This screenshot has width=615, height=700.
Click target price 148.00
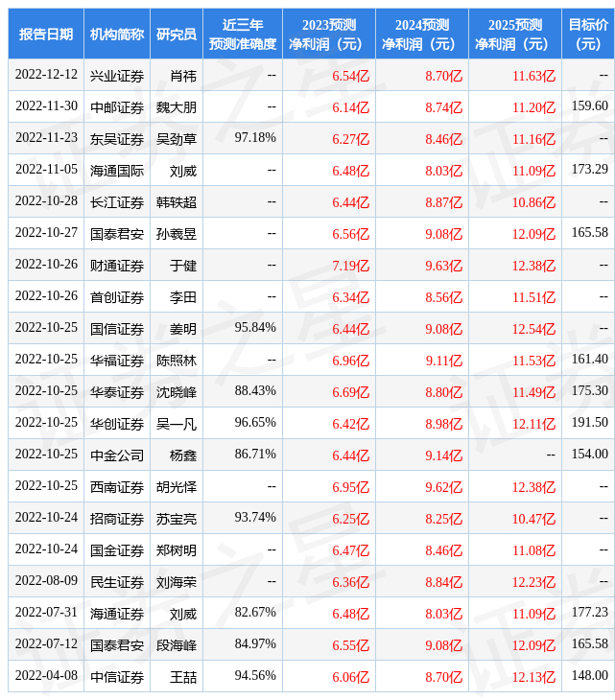pyautogui.click(x=590, y=676)
